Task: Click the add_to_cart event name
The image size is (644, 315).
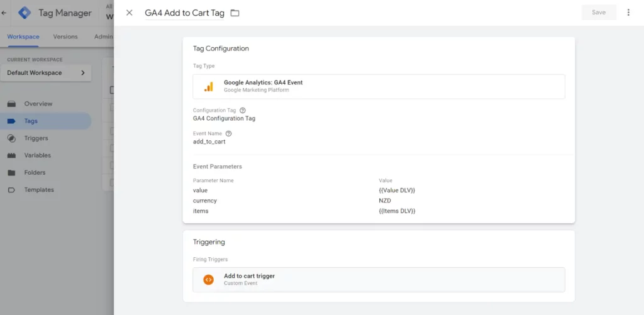Action: (209, 141)
